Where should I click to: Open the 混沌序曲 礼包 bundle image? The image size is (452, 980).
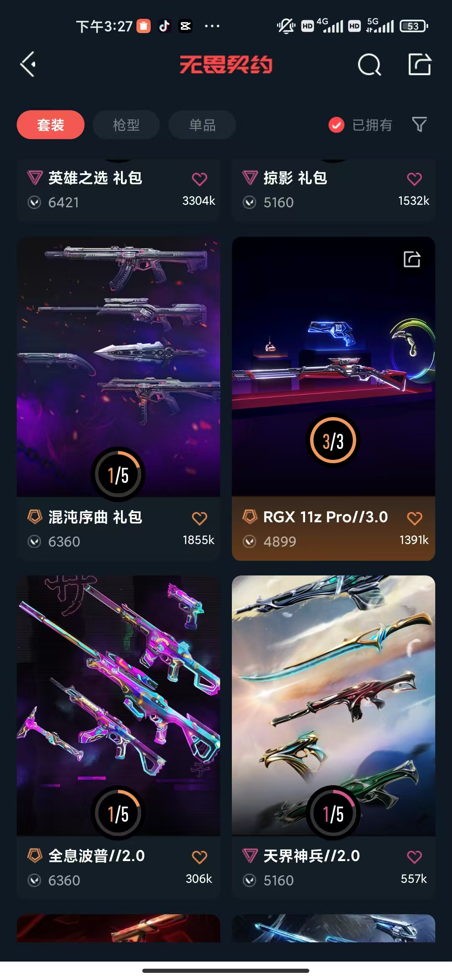point(118,367)
